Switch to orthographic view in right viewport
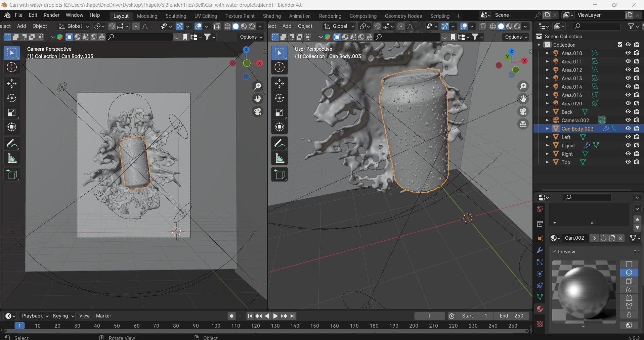 click(523, 124)
